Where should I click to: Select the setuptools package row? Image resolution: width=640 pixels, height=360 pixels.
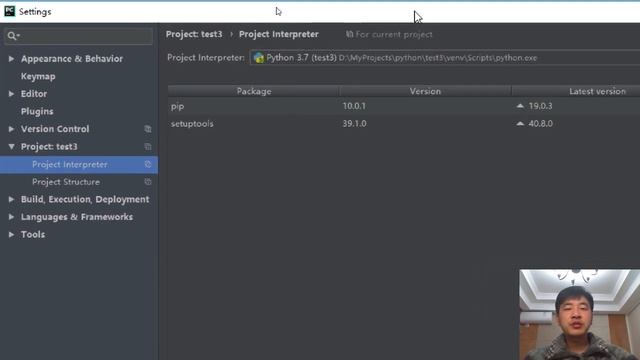404,124
